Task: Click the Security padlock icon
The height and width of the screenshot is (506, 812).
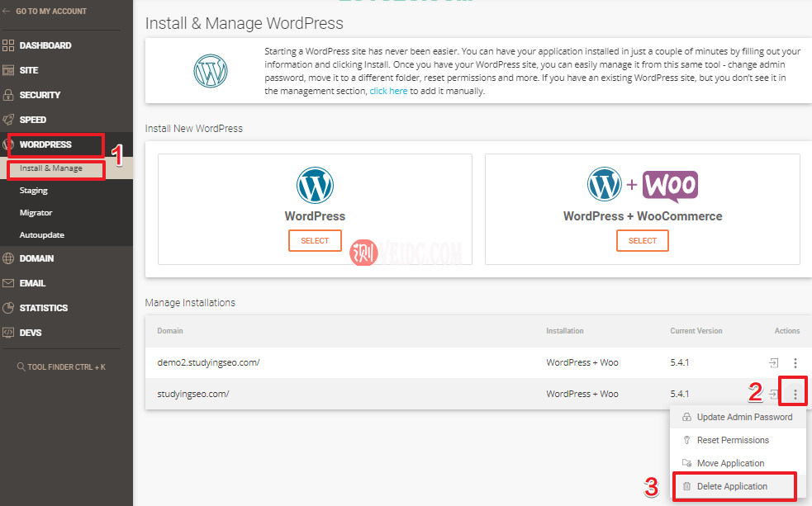Action: click(8, 95)
